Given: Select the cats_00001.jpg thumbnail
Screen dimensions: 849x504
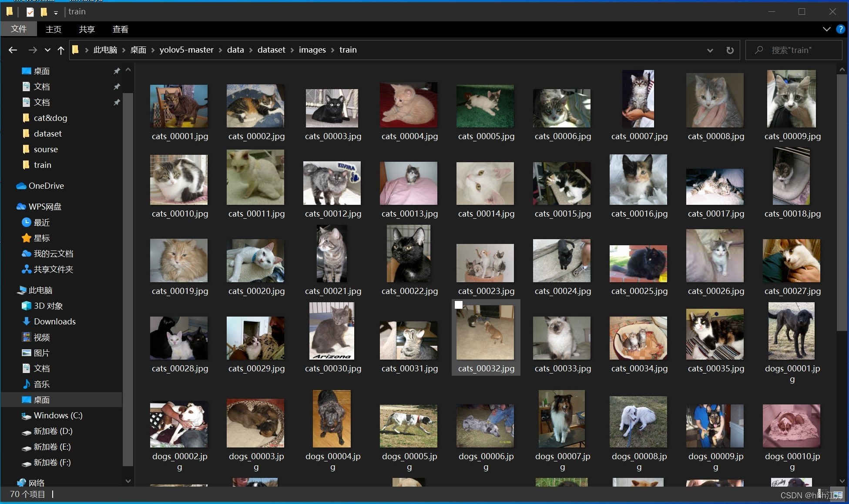Looking at the screenshot, I should [x=179, y=106].
